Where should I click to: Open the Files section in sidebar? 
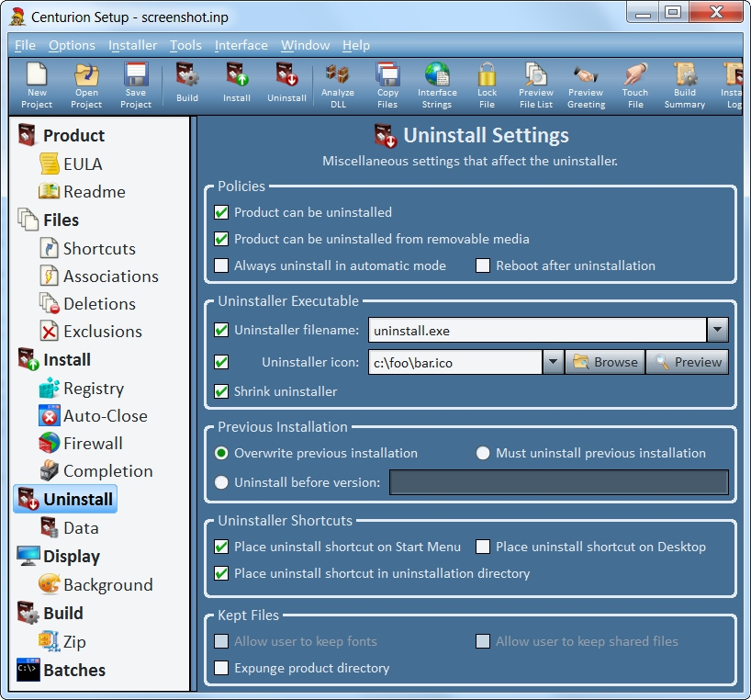coord(48,220)
